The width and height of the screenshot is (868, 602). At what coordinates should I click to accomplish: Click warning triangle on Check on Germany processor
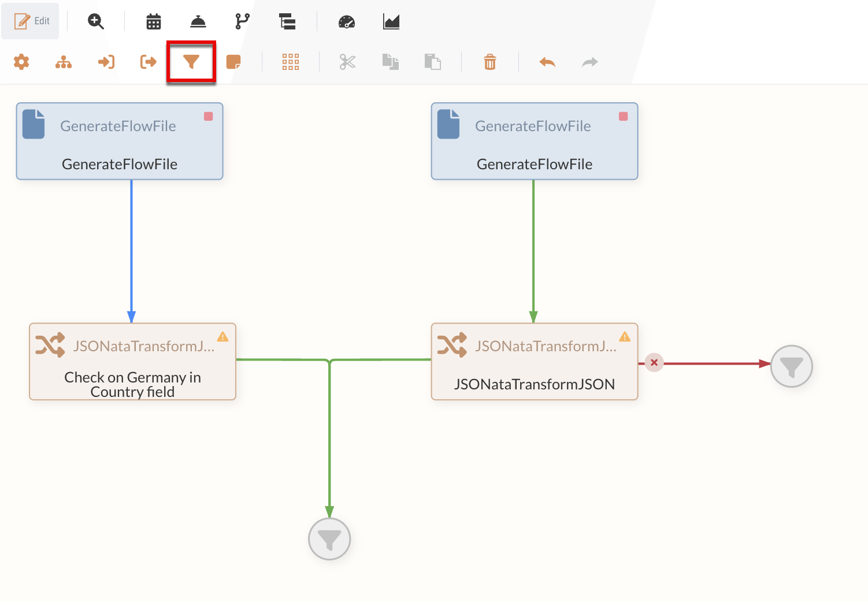[222, 337]
